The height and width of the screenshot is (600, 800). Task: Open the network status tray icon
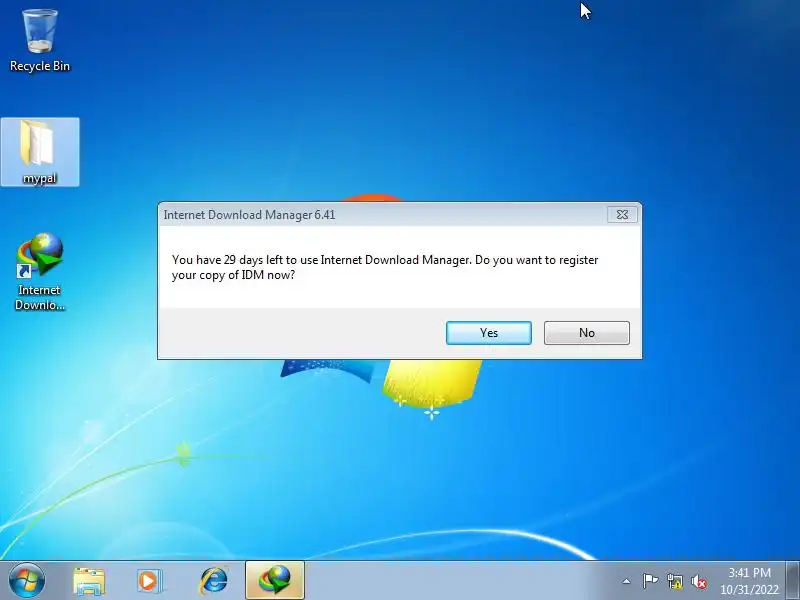[x=674, y=581]
